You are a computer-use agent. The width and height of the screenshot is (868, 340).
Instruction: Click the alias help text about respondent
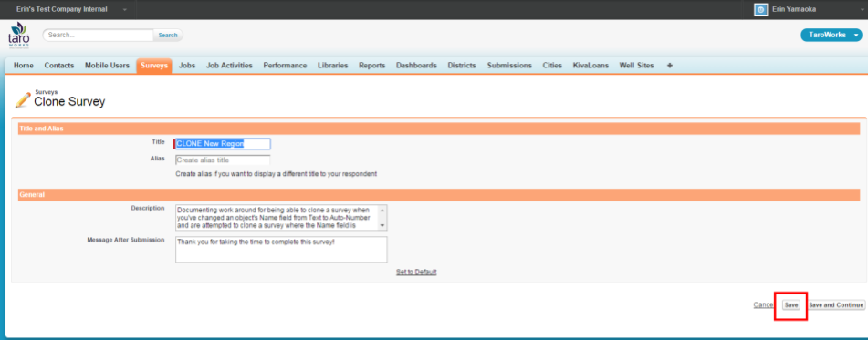(277, 173)
